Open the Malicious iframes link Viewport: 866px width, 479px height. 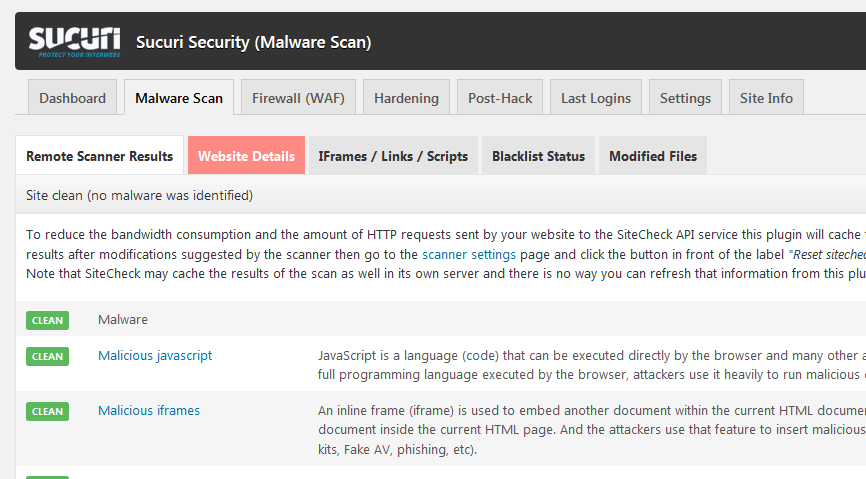click(x=149, y=410)
